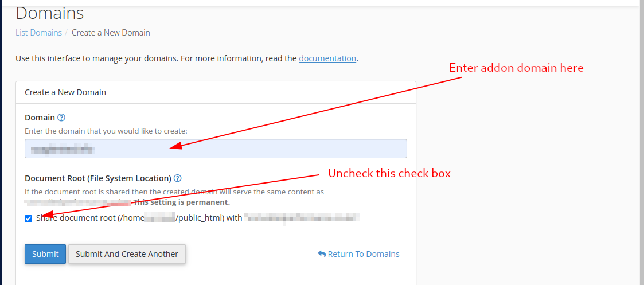Focus the Domain name input field
This screenshot has width=644, height=285.
[x=216, y=149]
